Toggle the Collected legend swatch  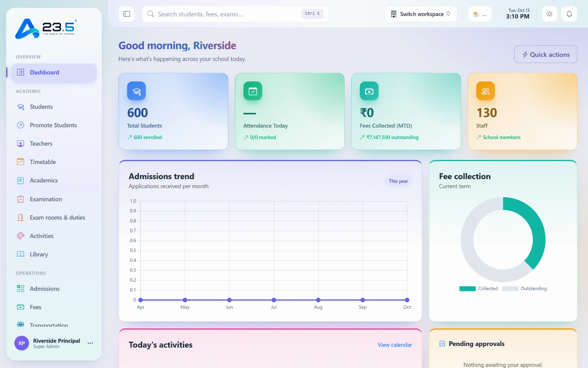pos(467,289)
